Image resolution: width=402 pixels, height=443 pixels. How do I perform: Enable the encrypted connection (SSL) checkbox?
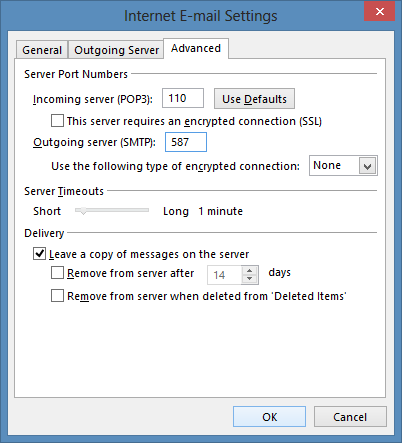click(x=57, y=121)
